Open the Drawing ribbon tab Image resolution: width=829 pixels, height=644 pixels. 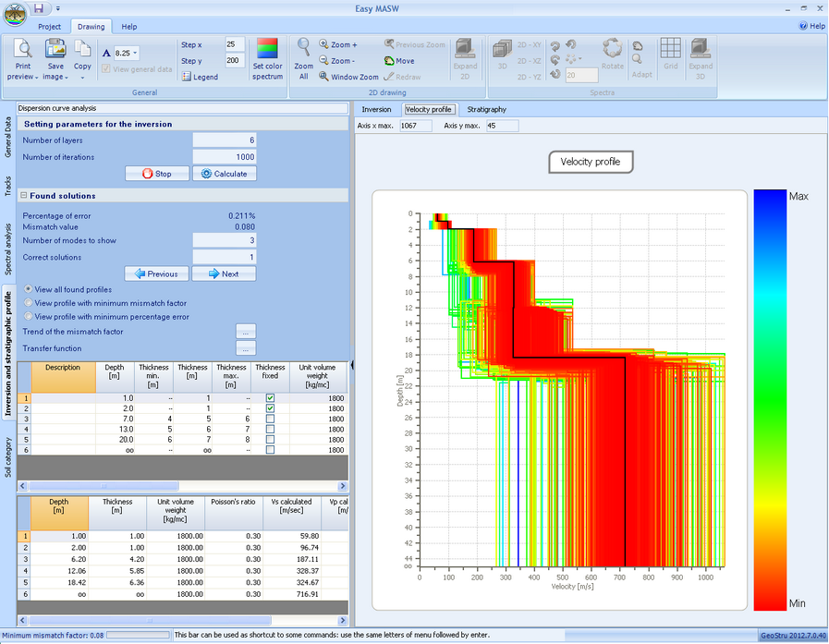pos(91,27)
